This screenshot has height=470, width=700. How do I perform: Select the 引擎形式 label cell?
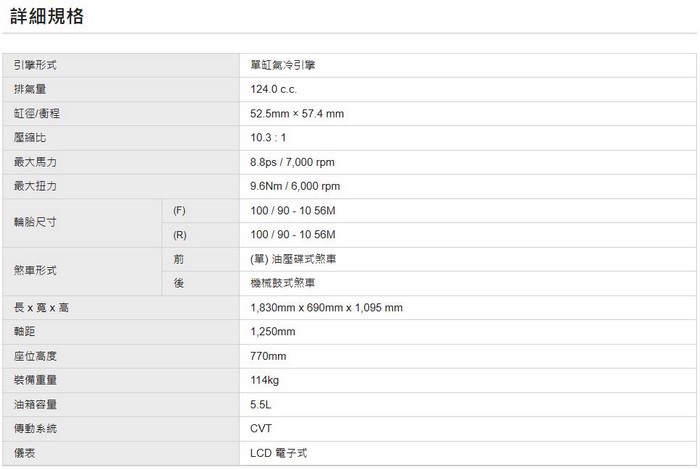(36, 65)
